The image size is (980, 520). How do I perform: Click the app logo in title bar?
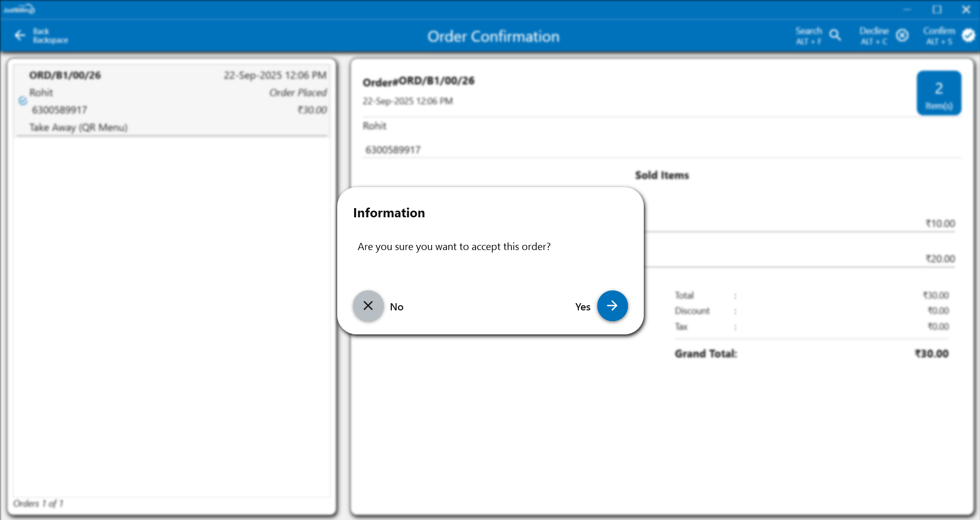click(19, 9)
